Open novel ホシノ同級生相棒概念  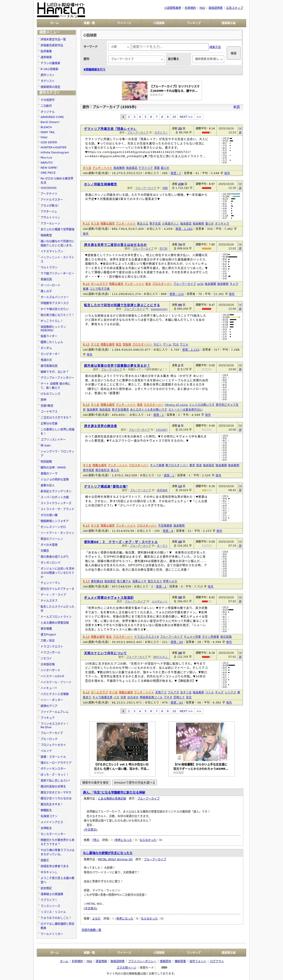click(101, 184)
